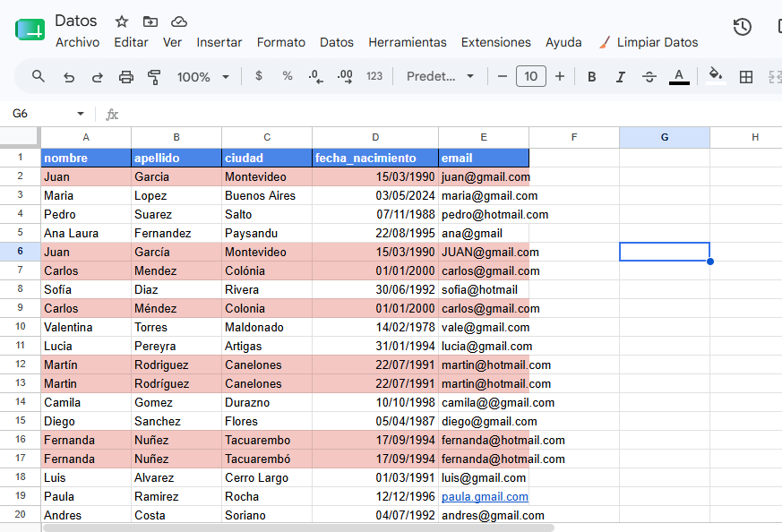Viewport: 782px width, 532px height.
Task: Open the Archivo menu
Action: point(77,42)
